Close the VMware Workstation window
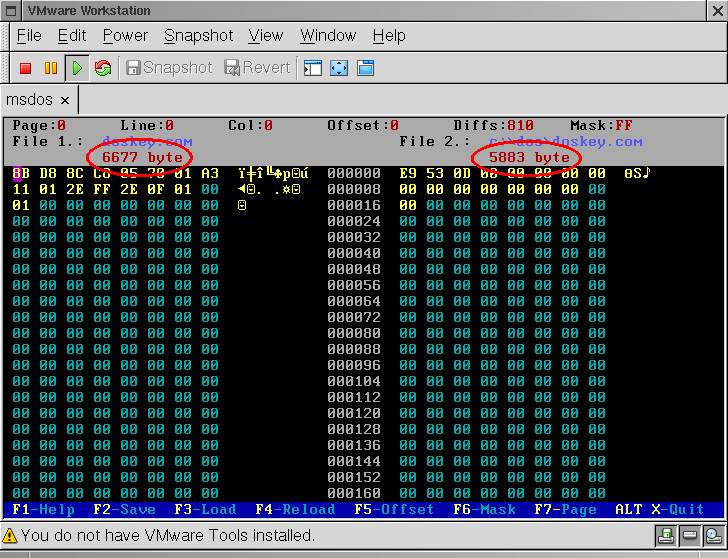728x558 pixels. click(718, 11)
